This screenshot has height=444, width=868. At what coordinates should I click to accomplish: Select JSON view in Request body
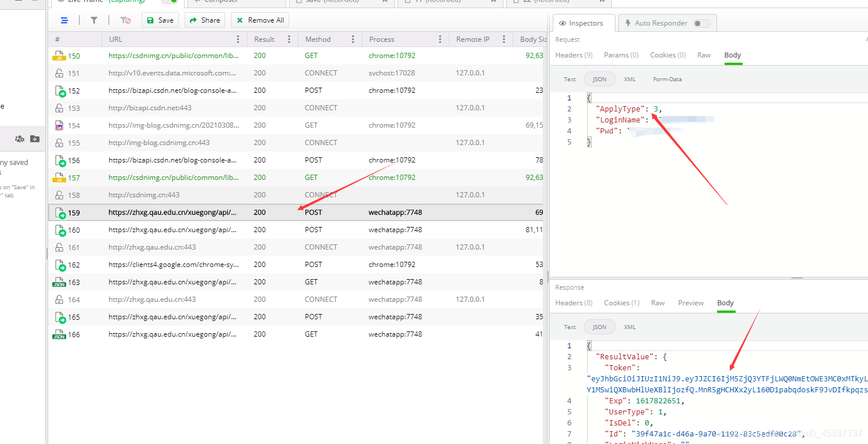coord(599,79)
